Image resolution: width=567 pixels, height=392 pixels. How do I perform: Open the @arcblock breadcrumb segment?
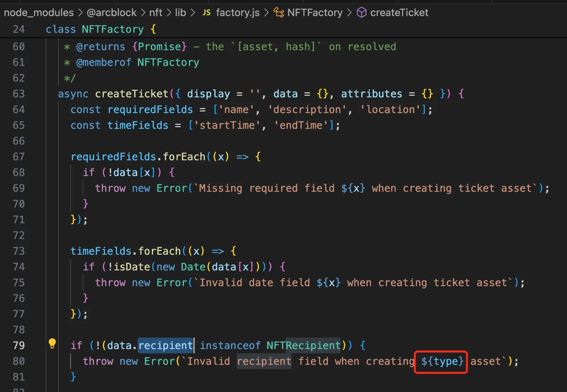[112, 13]
